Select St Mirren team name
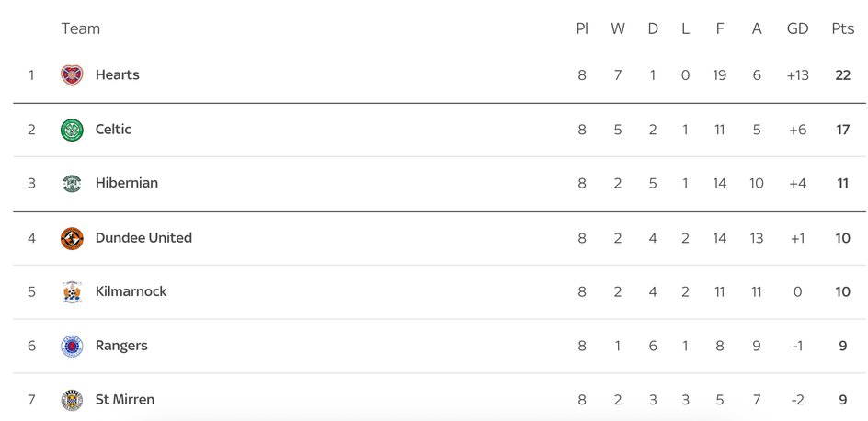The image size is (868, 421). tap(125, 400)
